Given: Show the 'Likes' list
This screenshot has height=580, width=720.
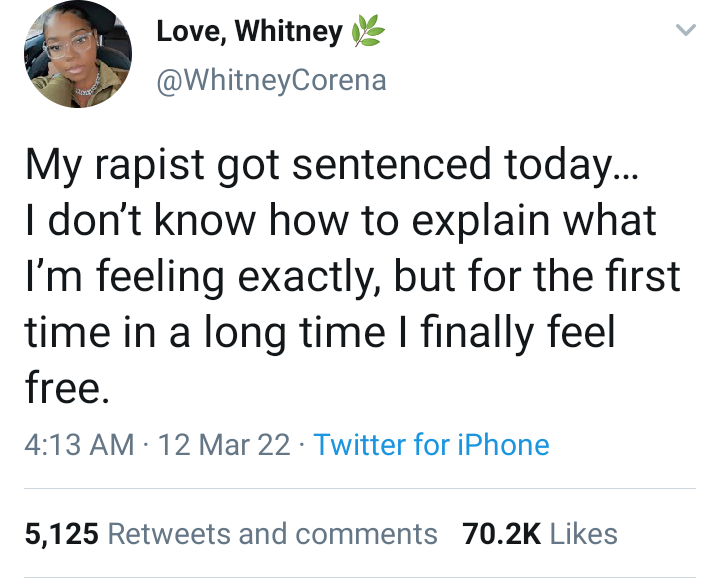Looking at the screenshot, I should pyautogui.click(x=584, y=534).
